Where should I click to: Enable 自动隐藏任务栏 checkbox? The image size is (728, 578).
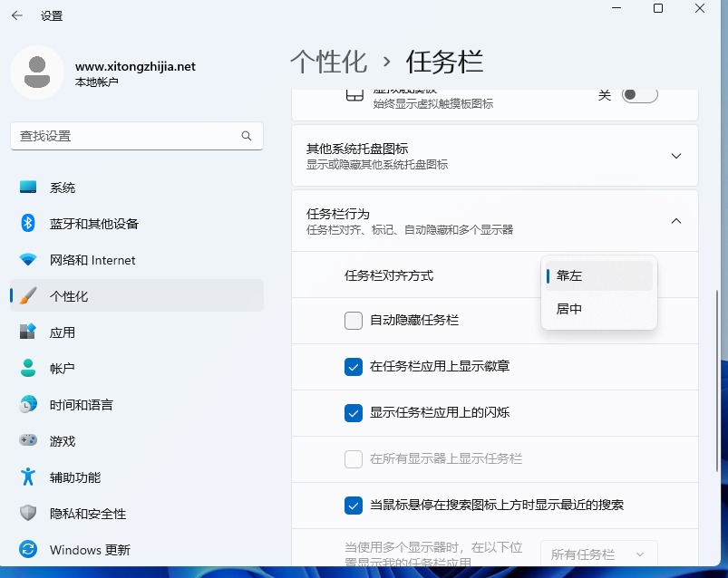[354, 321]
